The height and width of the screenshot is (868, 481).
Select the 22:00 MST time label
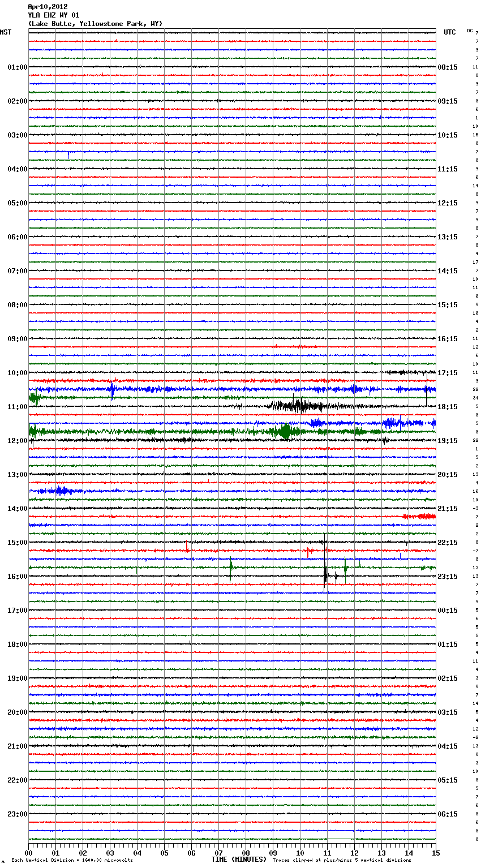[x=17, y=780]
